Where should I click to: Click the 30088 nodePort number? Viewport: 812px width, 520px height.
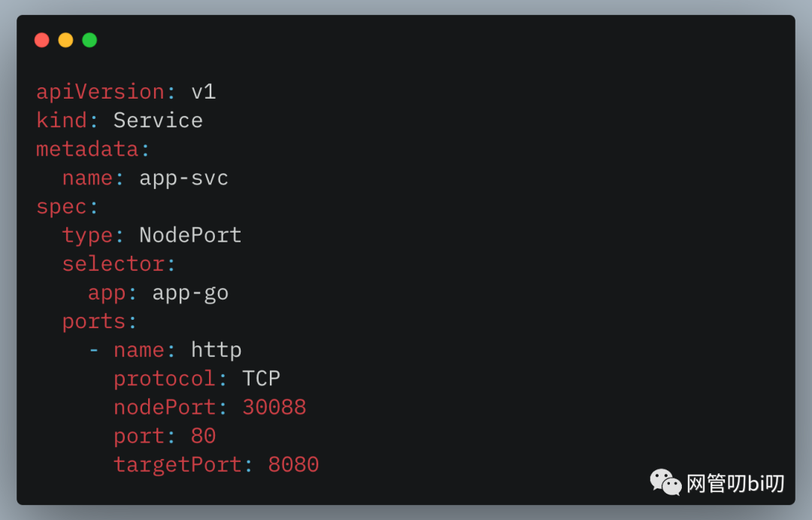pos(274,408)
